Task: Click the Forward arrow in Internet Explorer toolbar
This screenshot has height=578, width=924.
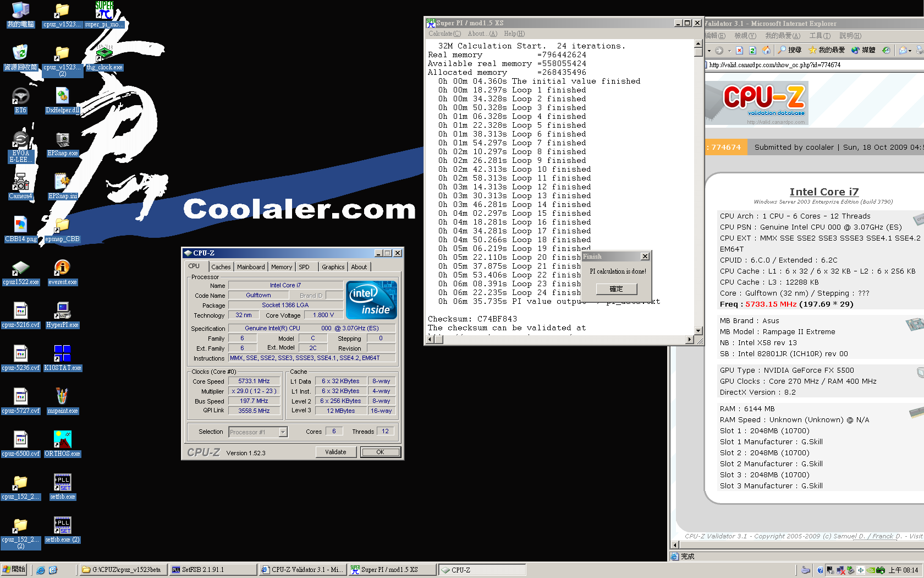Action: 719,50
